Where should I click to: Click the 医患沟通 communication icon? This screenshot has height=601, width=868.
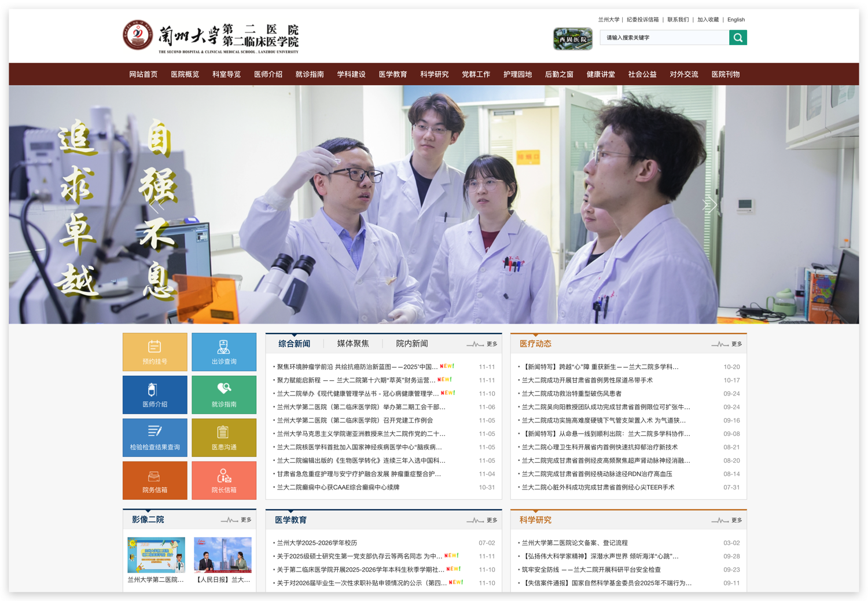coord(224,438)
